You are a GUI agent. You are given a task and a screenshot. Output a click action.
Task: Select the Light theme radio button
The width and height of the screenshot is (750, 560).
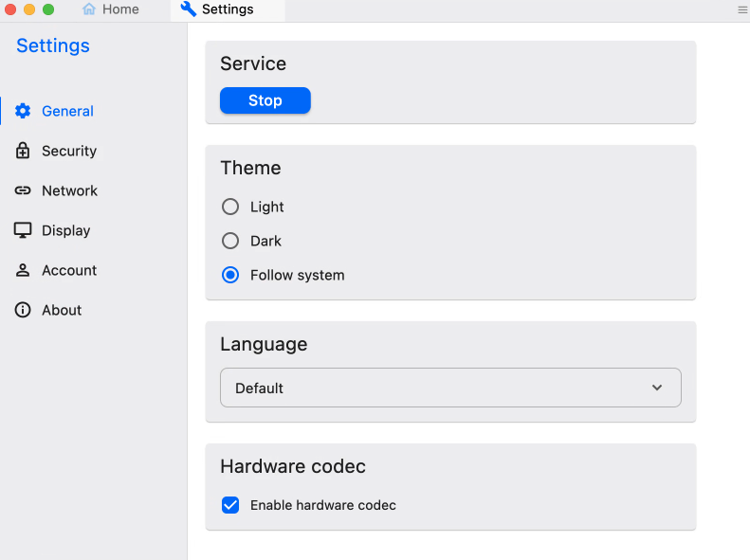pos(230,207)
